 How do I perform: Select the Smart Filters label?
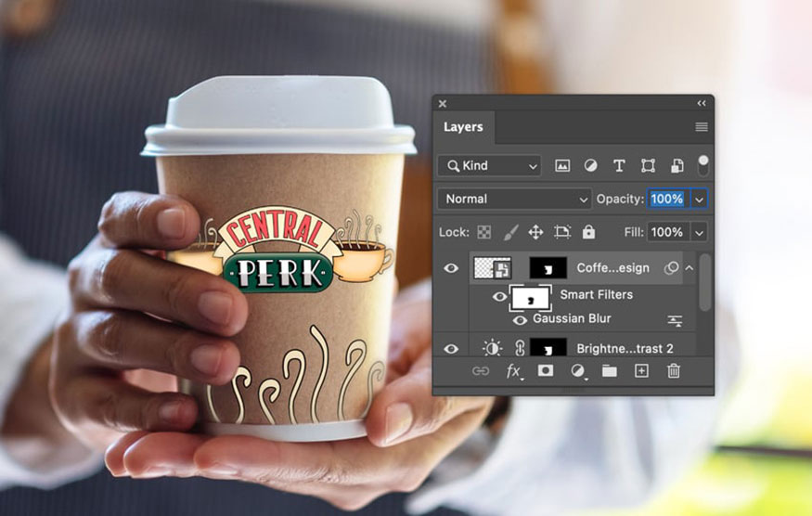(x=596, y=295)
